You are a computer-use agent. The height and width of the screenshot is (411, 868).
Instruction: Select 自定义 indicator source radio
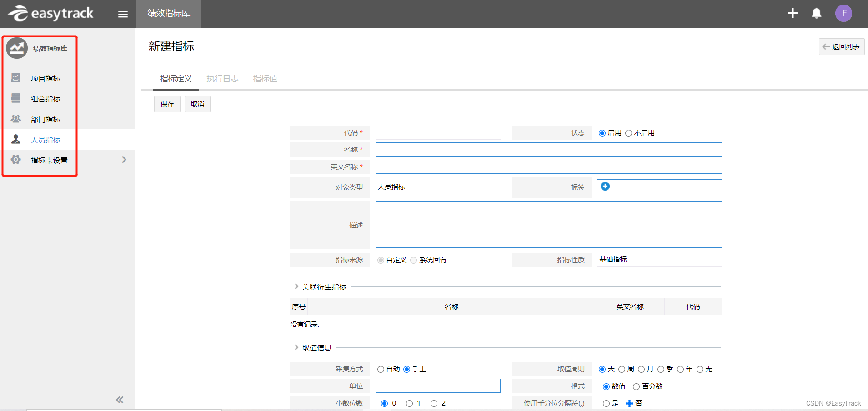coord(381,260)
